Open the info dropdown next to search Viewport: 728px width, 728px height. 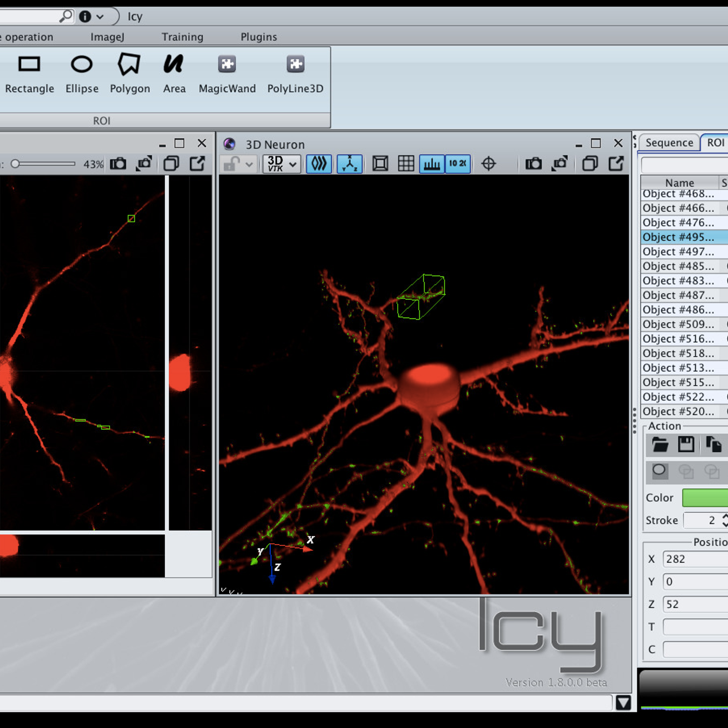91,17
